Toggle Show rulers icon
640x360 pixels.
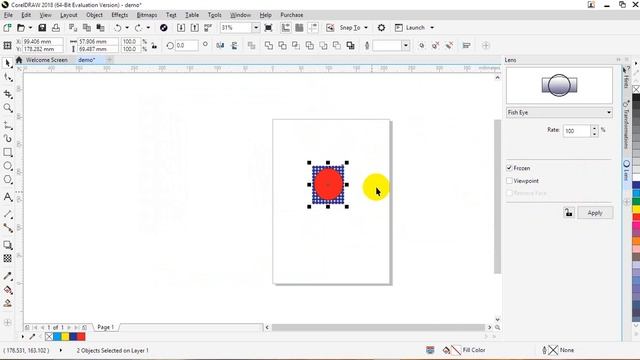(x=286, y=28)
